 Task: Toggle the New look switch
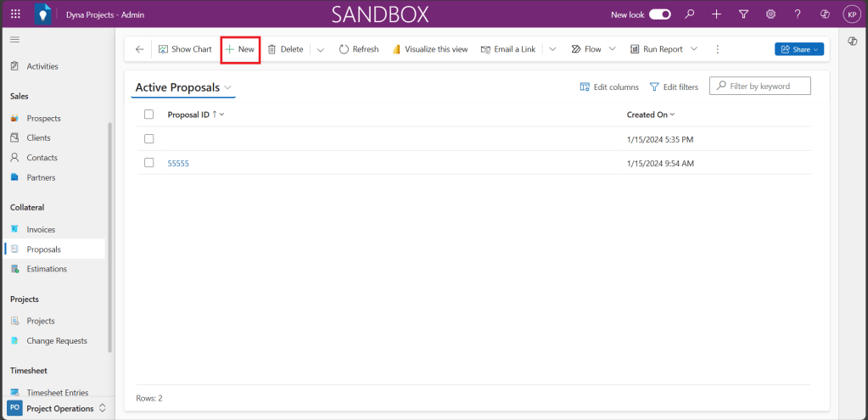pos(660,14)
